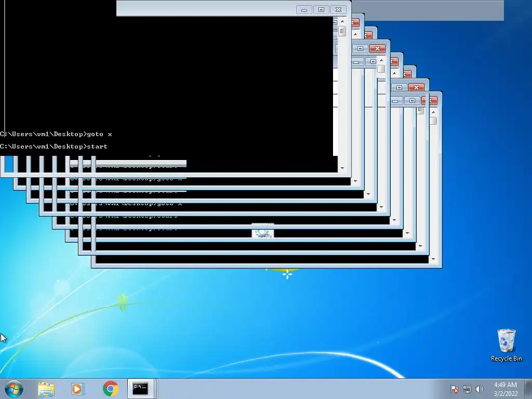Click the front window's scrollbar down arrow
The height and width of the screenshot is (399, 532).
tap(342, 168)
